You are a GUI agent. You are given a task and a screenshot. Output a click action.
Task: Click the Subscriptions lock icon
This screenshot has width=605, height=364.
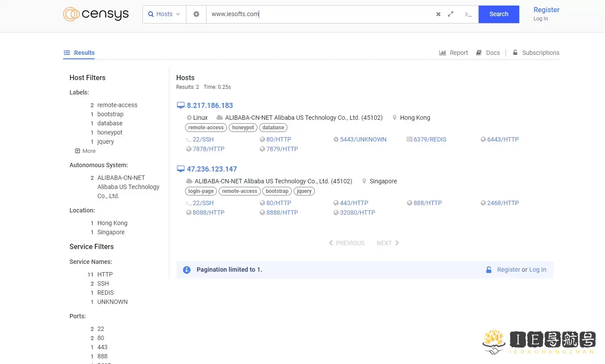pos(515,53)
